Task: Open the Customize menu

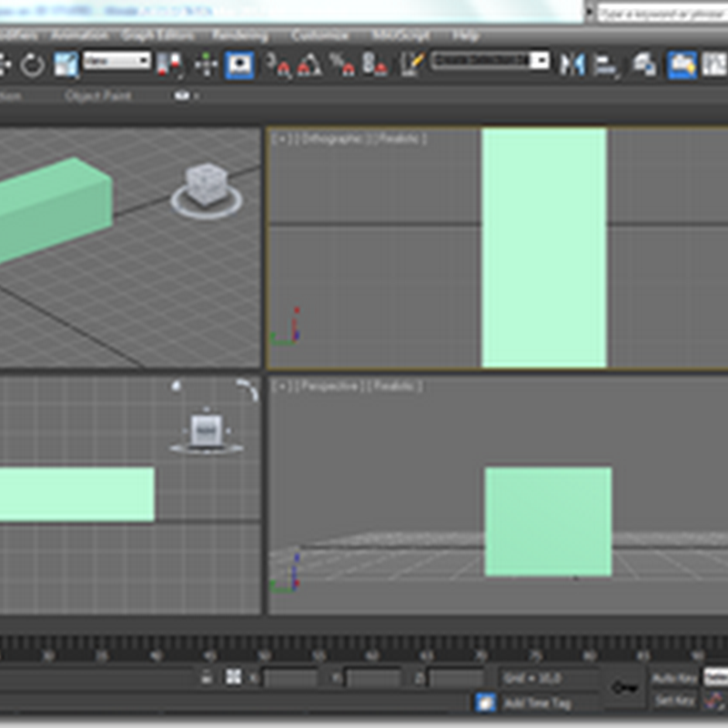Action: 319,35
